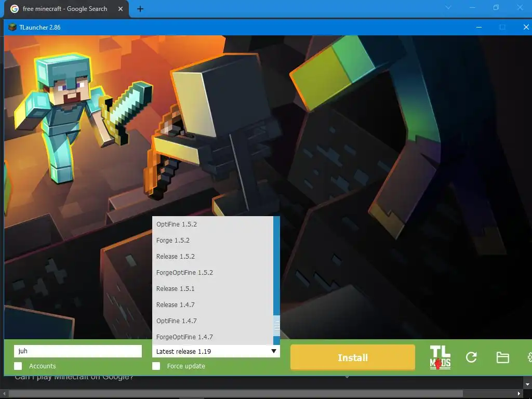Screen dimensions: 532x399
Task: Select Forge 1.5.2 from version list
Action: pyautogui.click(x=212, y=240)
